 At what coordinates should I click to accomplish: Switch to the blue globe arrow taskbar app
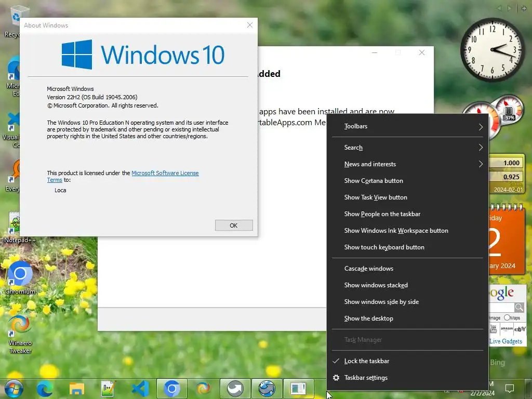267,389
